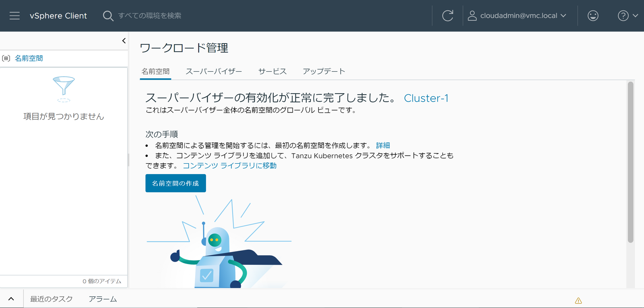This screenshot has width=644, height=308.
Task: Follow the コンテンツ ライブラリに移動 link
Action: tap(229, 166)
